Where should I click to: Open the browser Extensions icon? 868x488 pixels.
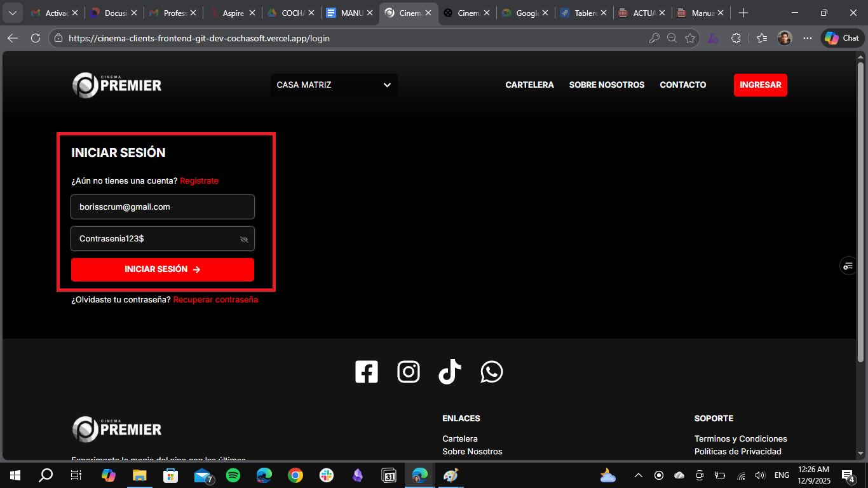click(x=736, y=38)
